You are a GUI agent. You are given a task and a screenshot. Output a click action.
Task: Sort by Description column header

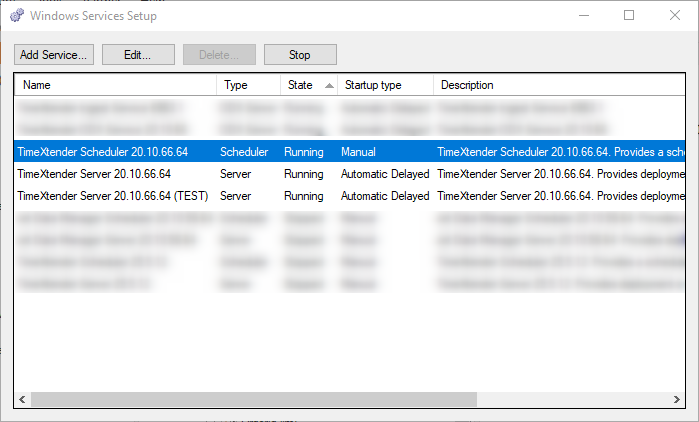click(x=559, y=85)
